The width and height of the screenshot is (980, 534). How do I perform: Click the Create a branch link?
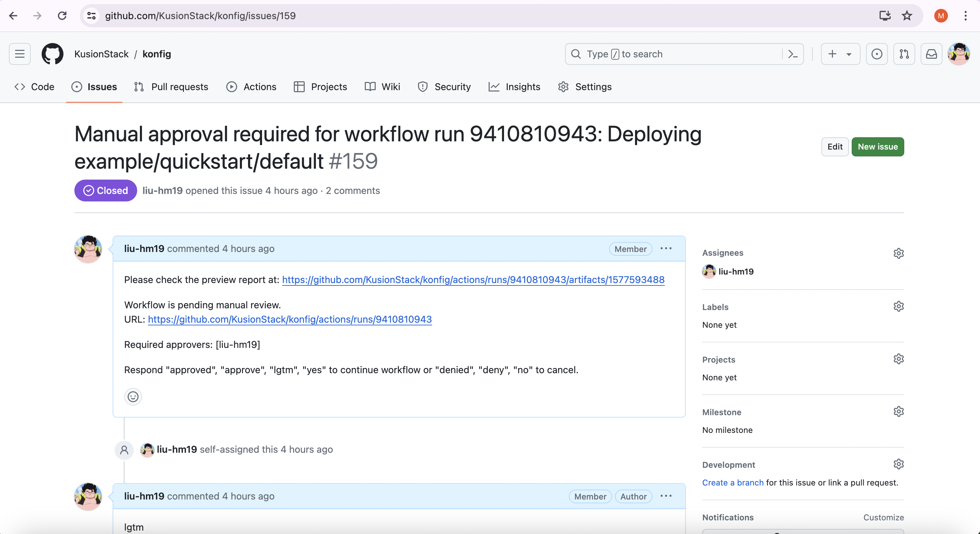(x=732, y=483)
